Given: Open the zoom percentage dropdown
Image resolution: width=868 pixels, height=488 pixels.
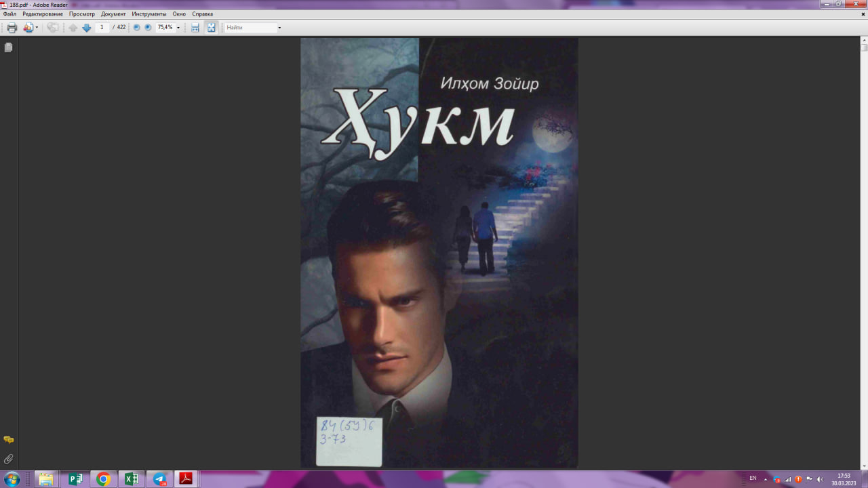Looking at the screenshot, I should [178, 27].
